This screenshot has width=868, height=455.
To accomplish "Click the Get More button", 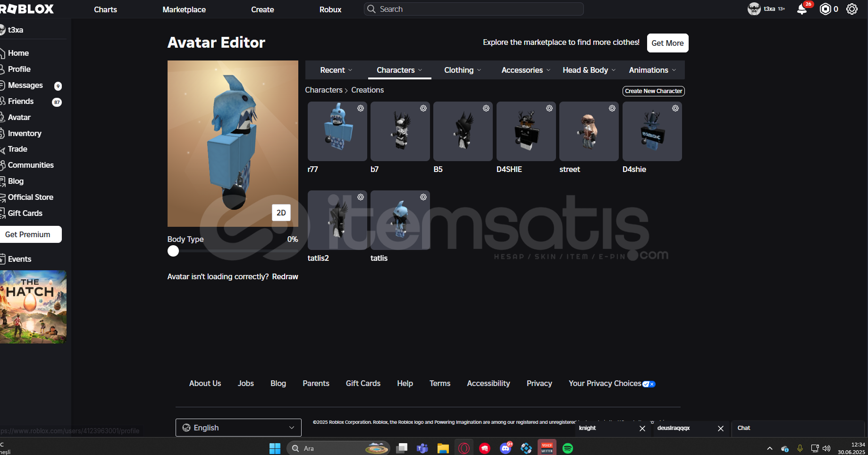I will pyautogui.click(x=667, y=43).
